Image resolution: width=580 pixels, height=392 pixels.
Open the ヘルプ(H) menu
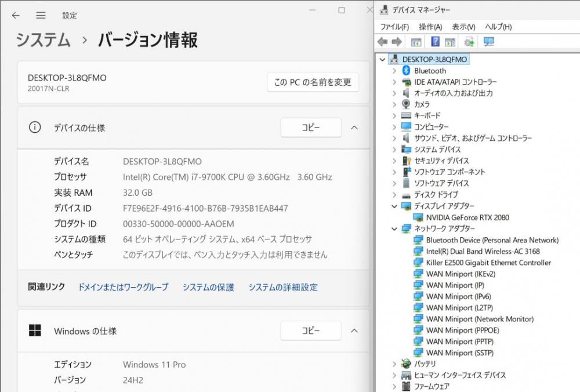pyautogui.click(x=498, y=27)
